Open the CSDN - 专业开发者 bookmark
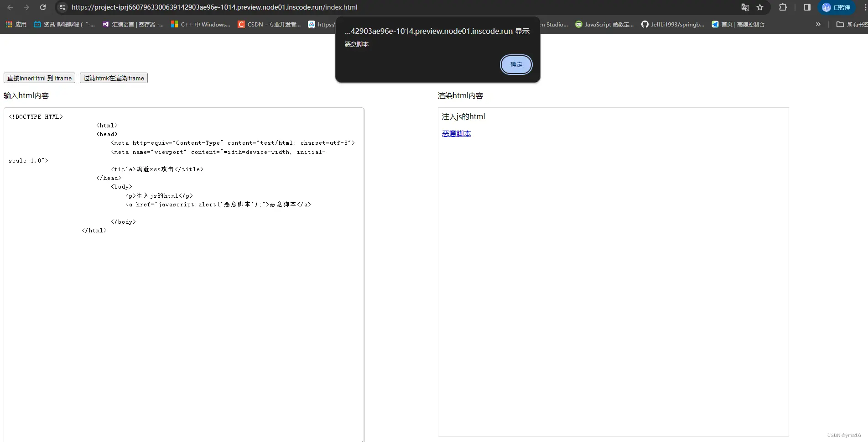The height and width of the screenshot is (442, 868). 269,24
